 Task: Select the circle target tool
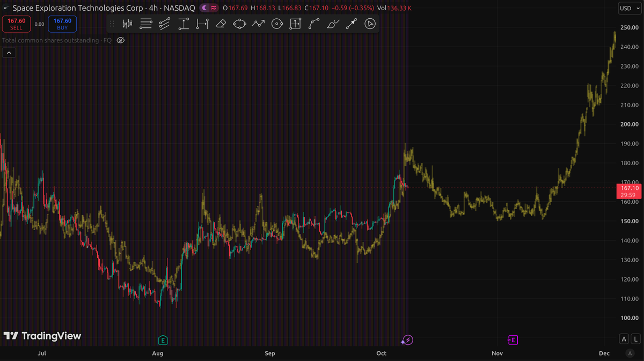coord(277,24)
